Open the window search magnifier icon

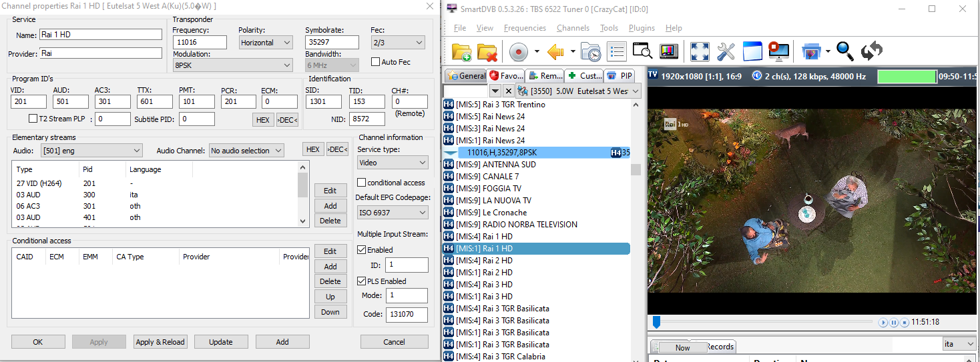point(642,52)
